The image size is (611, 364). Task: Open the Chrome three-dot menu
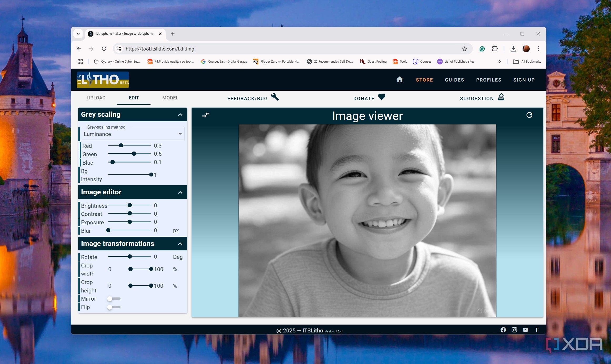tap(538, 49)
